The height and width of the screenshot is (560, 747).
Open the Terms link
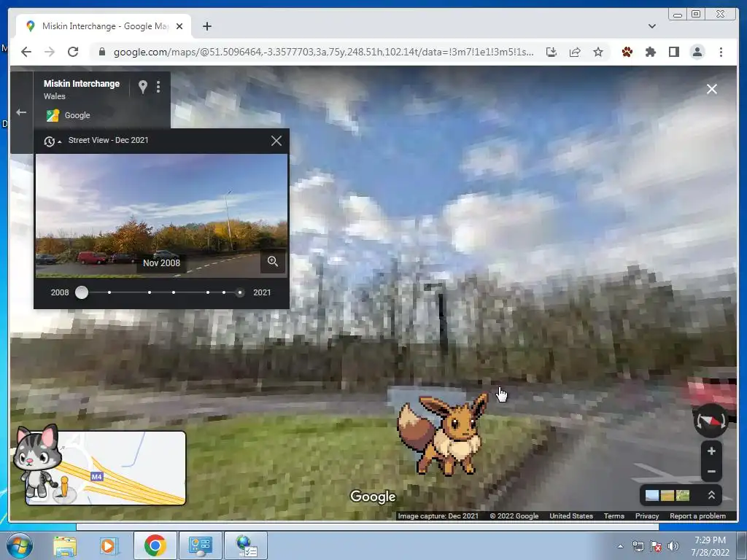[x=614, y=516]
